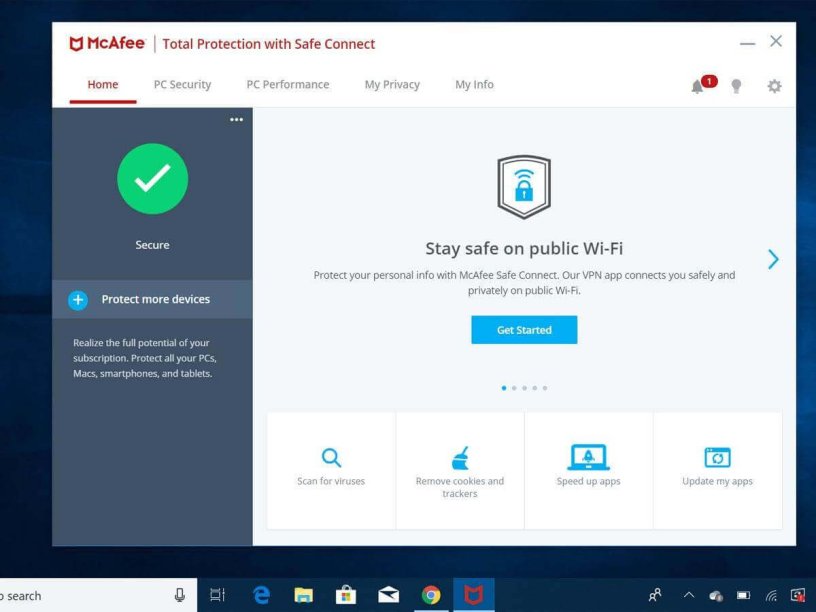This screenshot has width=816, height=612.
Task: Expand hidden system tray icons
Action: [x=688, y=593]
